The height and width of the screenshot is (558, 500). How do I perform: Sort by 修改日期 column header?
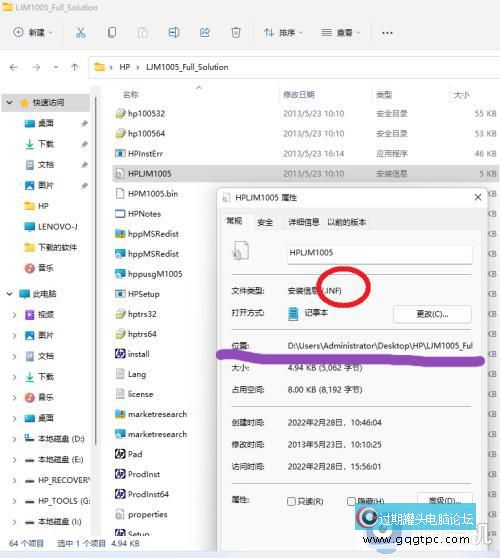[299, 95]
